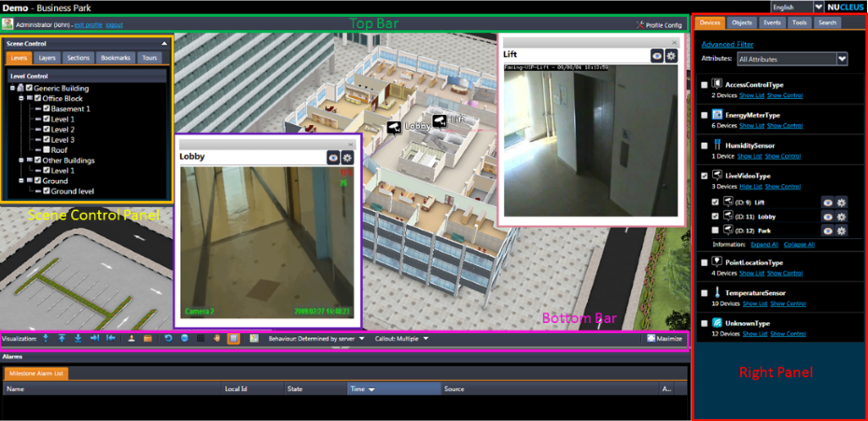Viewport: 868px width, 421px height.
Task: Select the hand pan tool icon
Action: (x=217, y=339)
